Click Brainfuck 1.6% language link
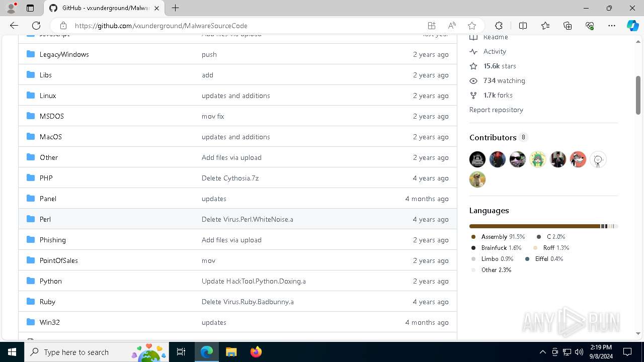Screen dimensions: 644x362 pyautogui.click(x=497, y=248)
